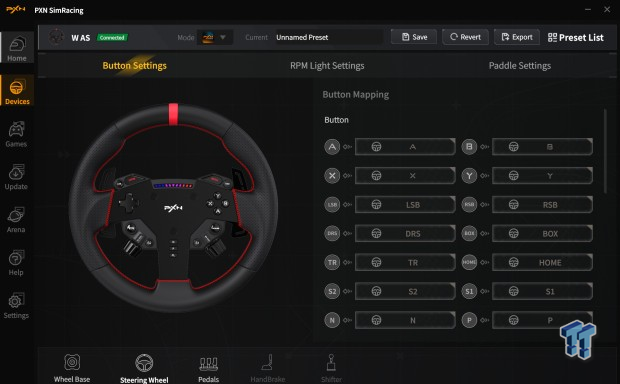Click the round S2 button icon

click(332, 291)
